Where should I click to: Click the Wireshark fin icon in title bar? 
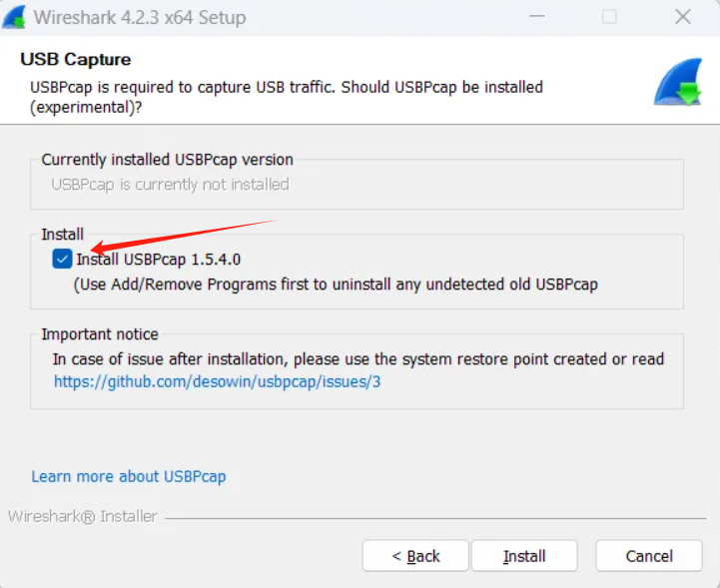14,17
